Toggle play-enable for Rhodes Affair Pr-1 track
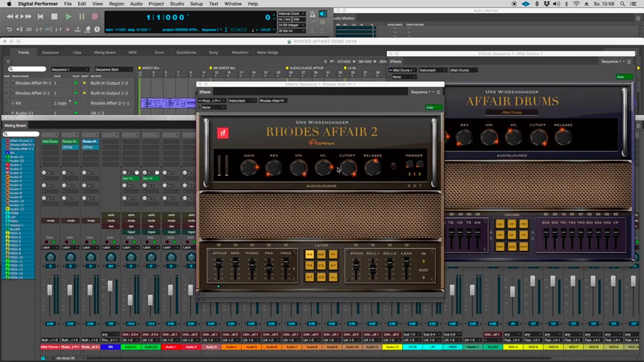Viewport: 644px width, 362px height. (x=76, y=83)
